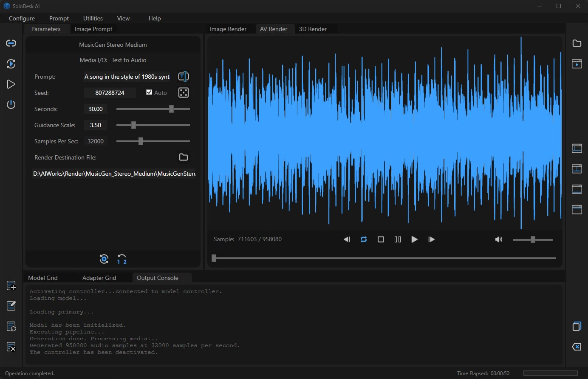The width and height of the screenshot is (588, 379).
Task: Open the folder icon in right sidebar
Action: tap(577, 43)
